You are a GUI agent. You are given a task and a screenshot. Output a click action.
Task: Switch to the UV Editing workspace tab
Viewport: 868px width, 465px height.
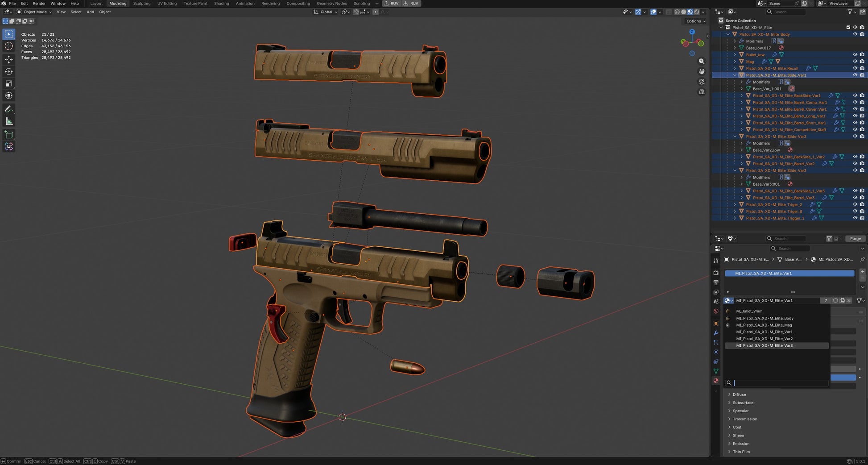tap(167, 3)
